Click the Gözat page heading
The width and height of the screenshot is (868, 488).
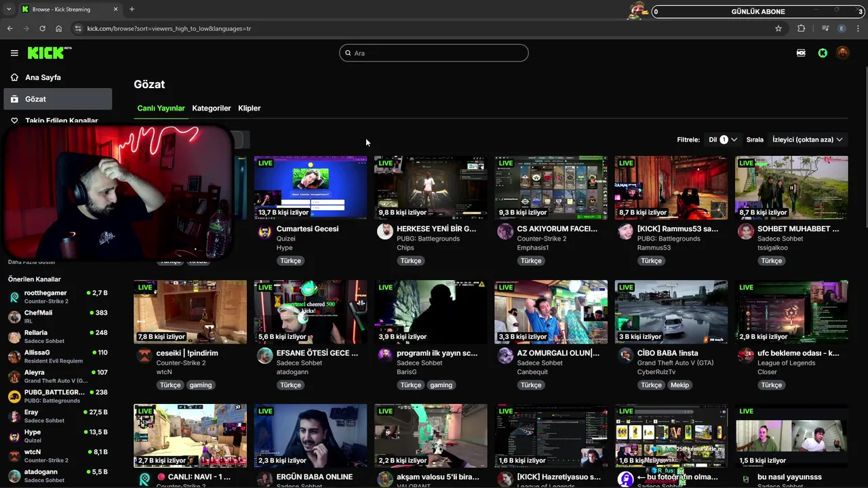click(x=149, y=84)
